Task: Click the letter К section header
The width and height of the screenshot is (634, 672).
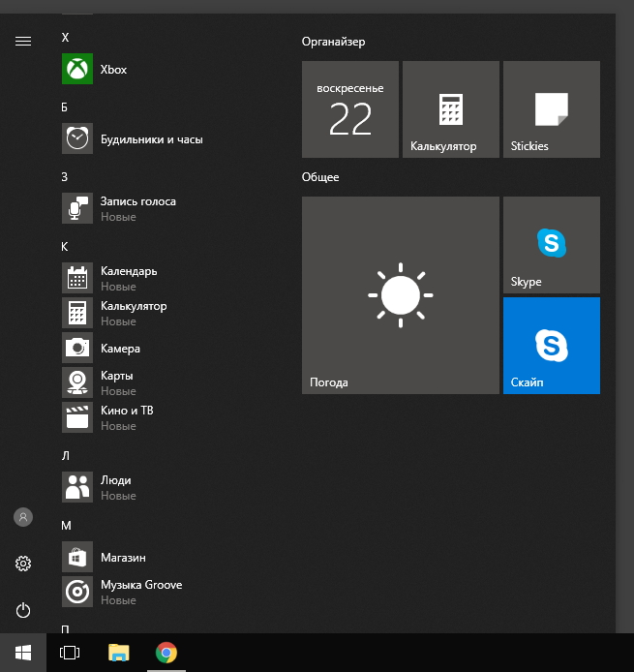Action: click(64, 247)
